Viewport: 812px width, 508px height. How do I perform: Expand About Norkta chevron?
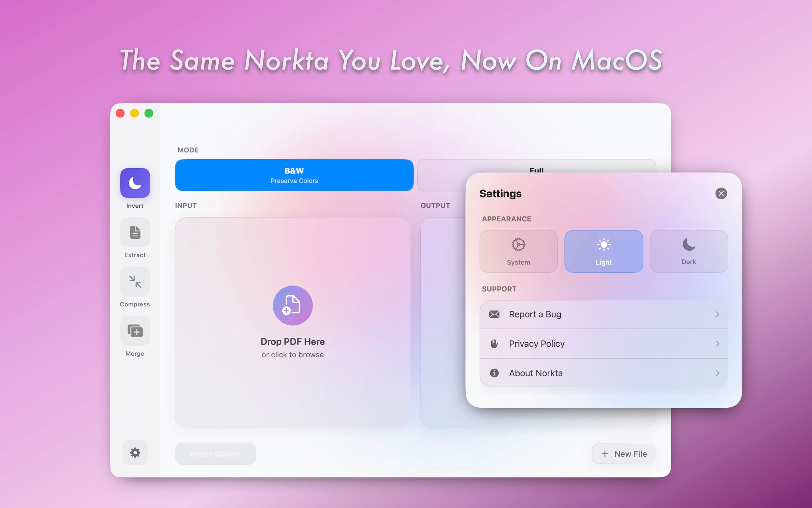pyautogui.click(x=717, y=373)
